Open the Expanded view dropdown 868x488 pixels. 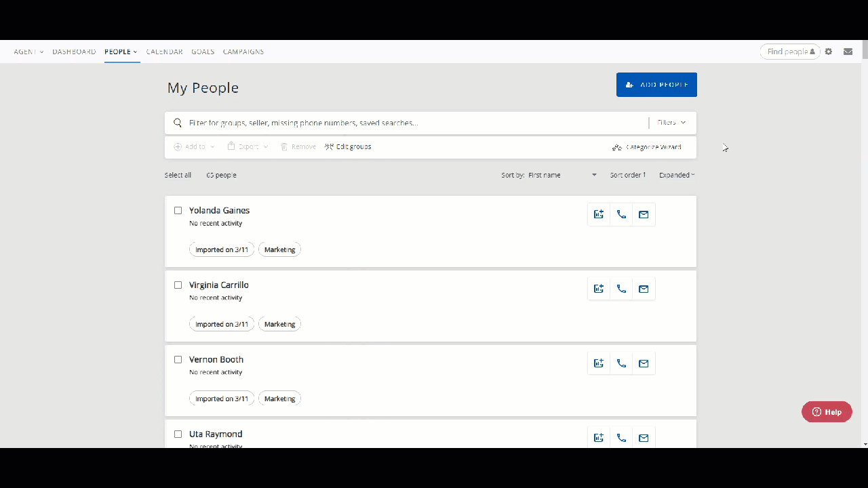click(x=676, y=175)
